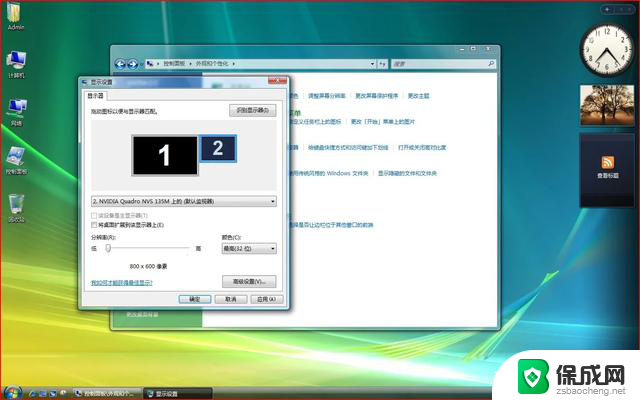Open the address bar history dropdown arrow

click(372, 64)
